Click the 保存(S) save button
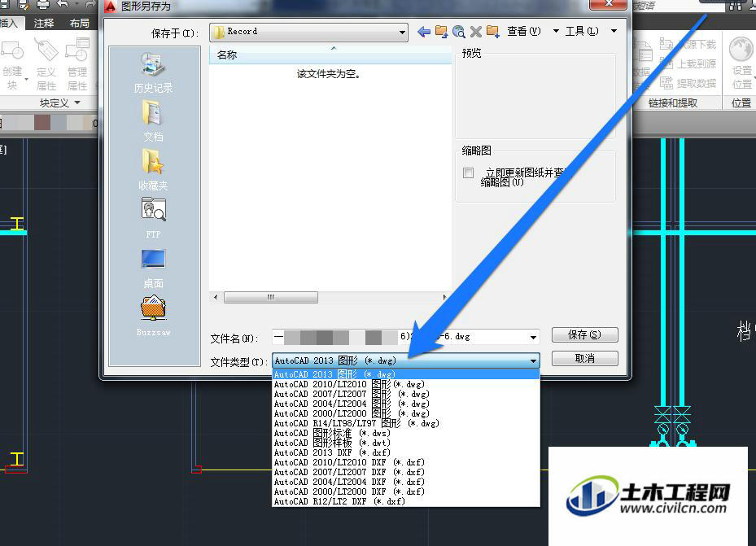This screenshot has width=756, height=546. [x=584, y=334]
